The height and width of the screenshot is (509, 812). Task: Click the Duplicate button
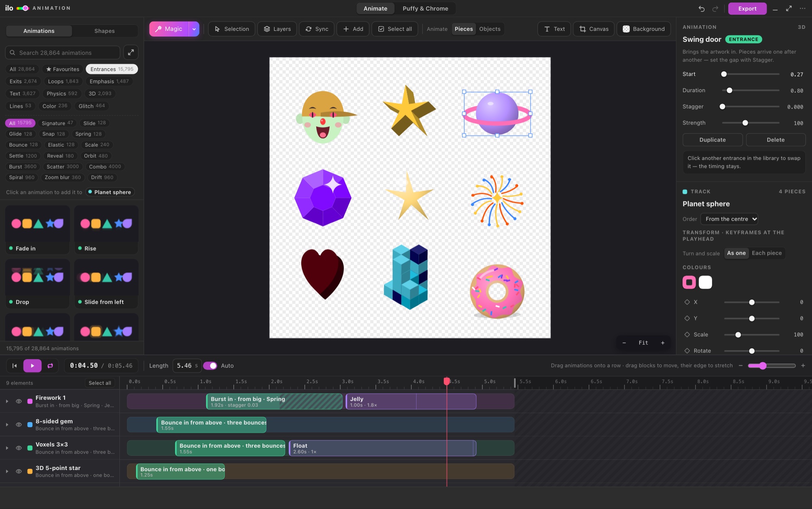pyautogui.click(x=713, y=140)
